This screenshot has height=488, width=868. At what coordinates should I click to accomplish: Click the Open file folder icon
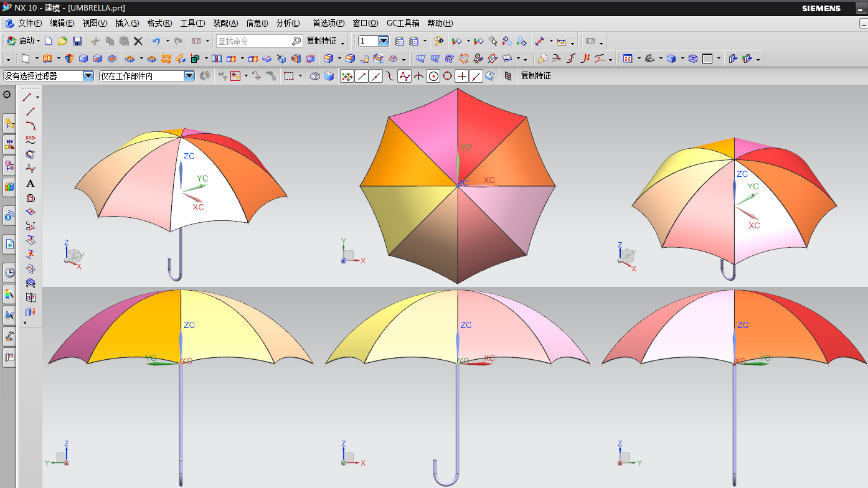click(62, 41)
